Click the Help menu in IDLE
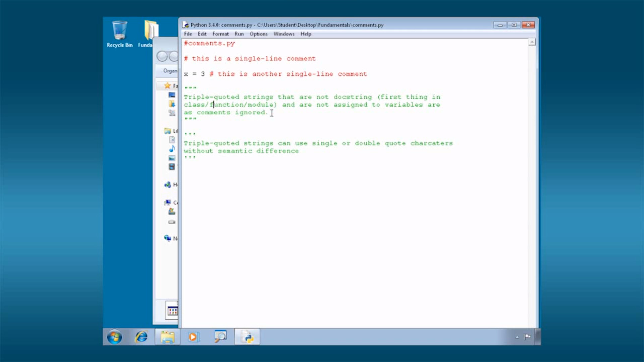Viewport: 644px width, 362px height. (x=306, y=34)
